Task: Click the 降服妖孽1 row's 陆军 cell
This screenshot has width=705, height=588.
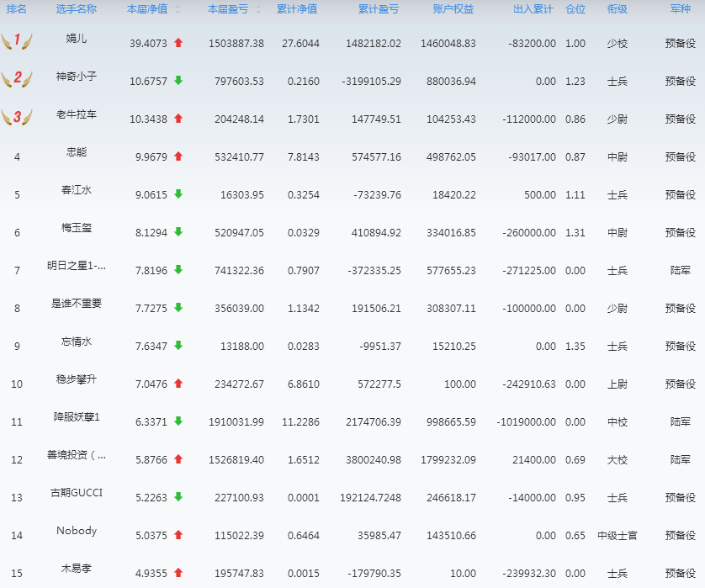Action: (x=680, y=421)
